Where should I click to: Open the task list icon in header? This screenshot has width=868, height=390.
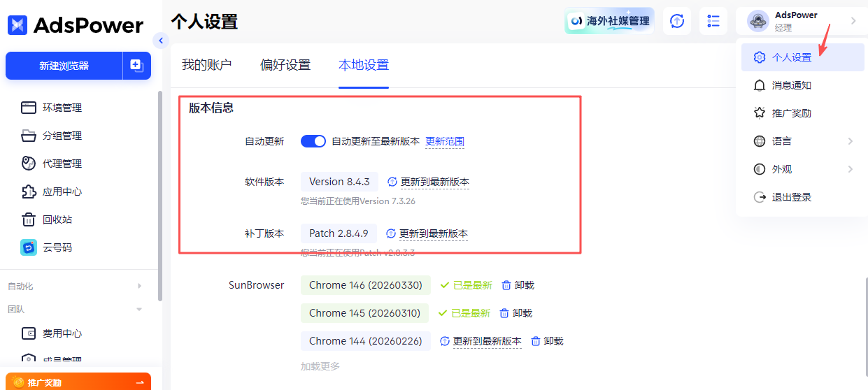[713, 21]
